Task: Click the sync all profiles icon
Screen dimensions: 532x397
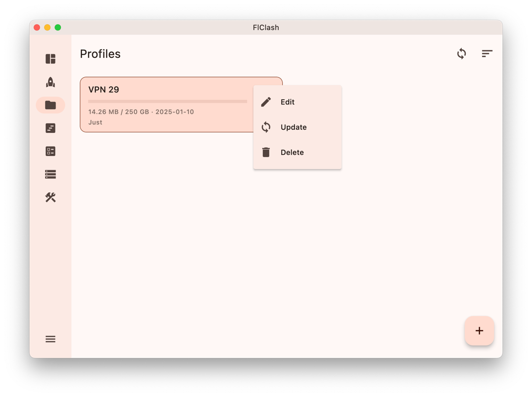Action: point(461,54)
